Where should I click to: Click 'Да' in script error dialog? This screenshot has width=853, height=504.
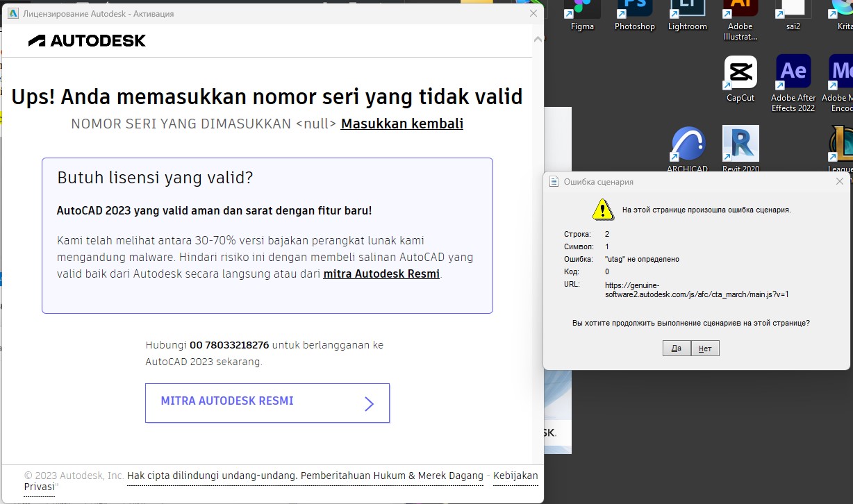point(677,348)
